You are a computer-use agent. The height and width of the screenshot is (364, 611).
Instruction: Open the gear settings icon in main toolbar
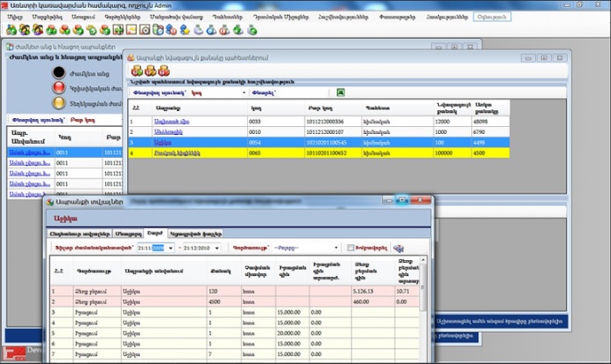pyautogui.click(x=145, y=30)
